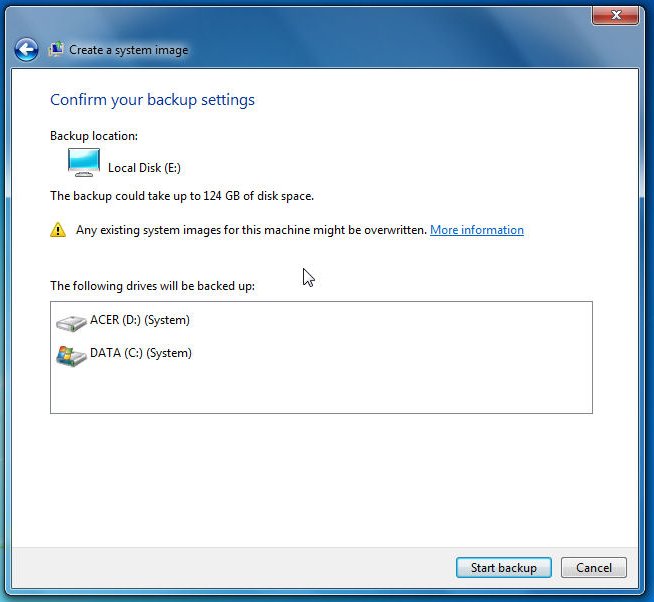Click the existing system images overwrite warning text
This screenshot has width=654, height=602.
click(251, 230)
